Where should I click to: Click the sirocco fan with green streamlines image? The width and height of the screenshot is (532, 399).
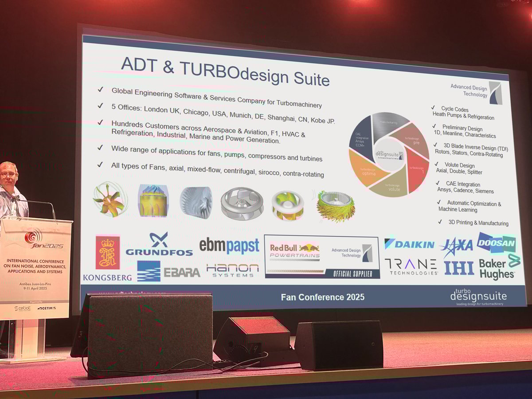(336, 207)
